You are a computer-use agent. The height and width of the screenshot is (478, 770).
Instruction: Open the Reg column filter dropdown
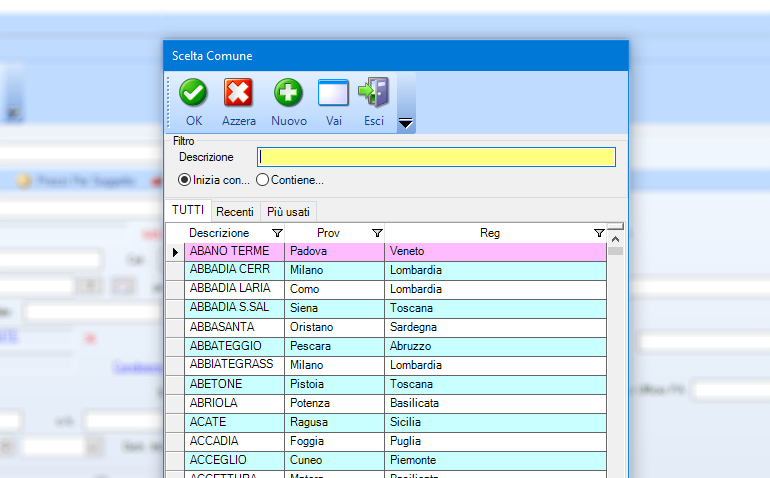click(598, 233)
